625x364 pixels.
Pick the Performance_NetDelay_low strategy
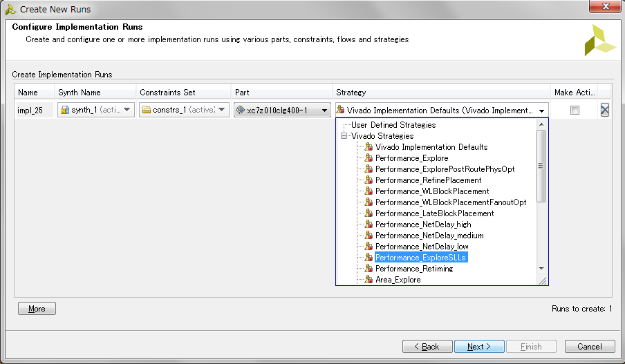click(x=422, y=247)
